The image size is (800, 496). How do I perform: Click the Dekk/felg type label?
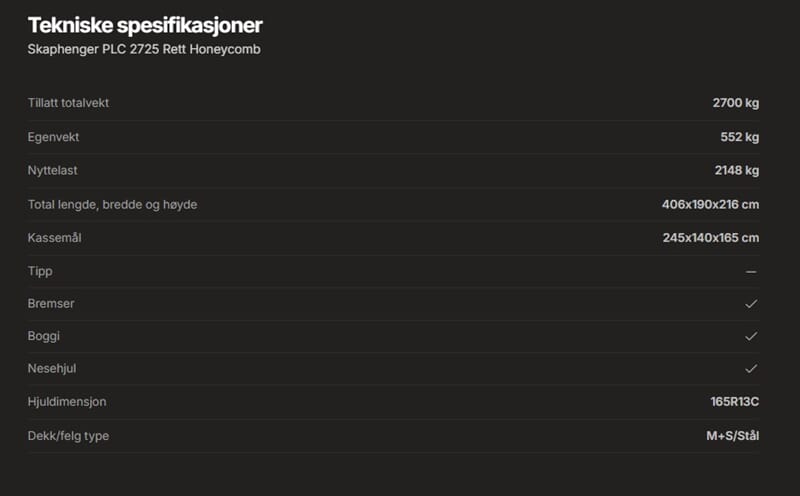[68, 436]
